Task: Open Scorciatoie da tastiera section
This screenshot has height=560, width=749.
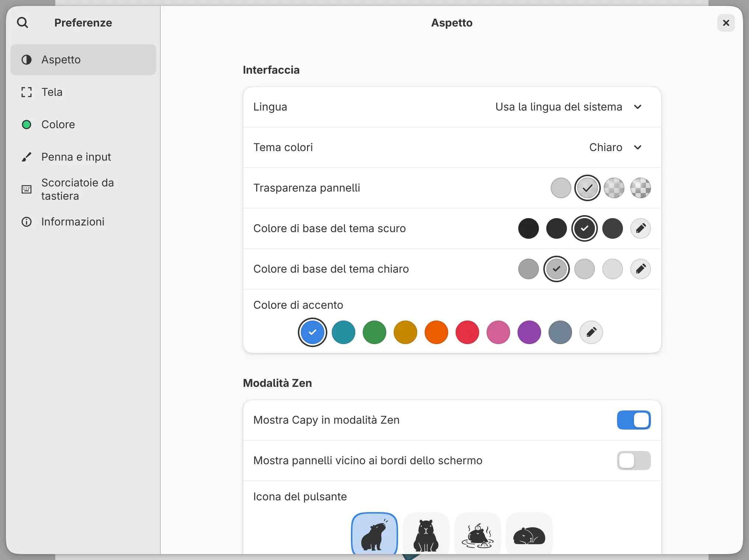Action: (x=83, y=189)
